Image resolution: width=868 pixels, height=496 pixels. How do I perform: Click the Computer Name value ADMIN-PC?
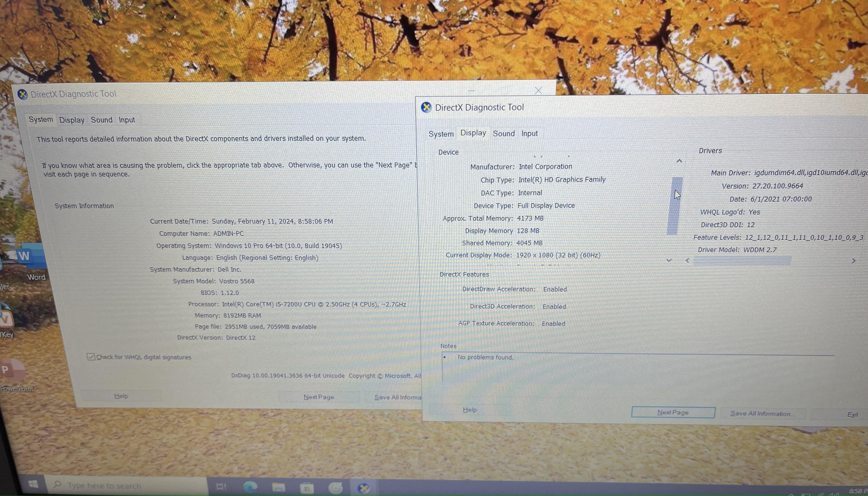[x=228, y=234]
